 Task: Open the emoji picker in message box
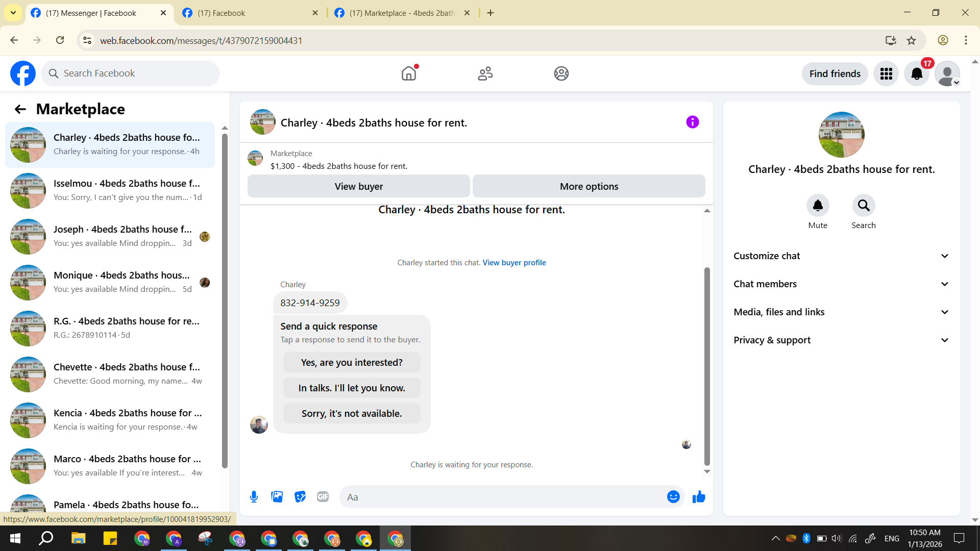click(x=673, y=497)
